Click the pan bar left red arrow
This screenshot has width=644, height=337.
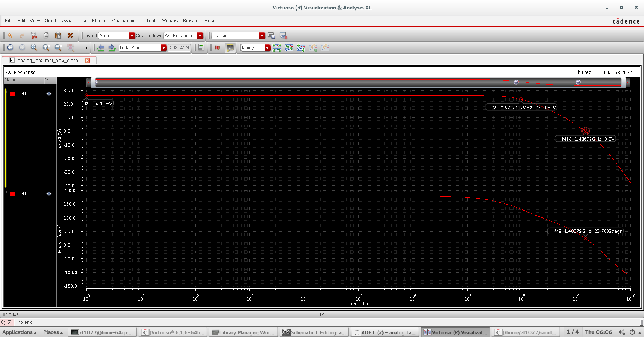[89, 82]
